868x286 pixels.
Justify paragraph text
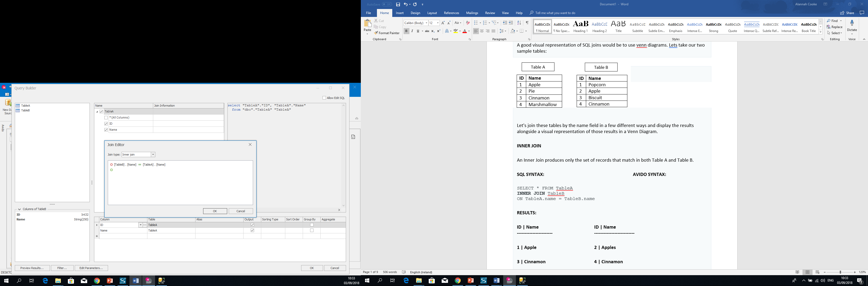pos(494,31)
